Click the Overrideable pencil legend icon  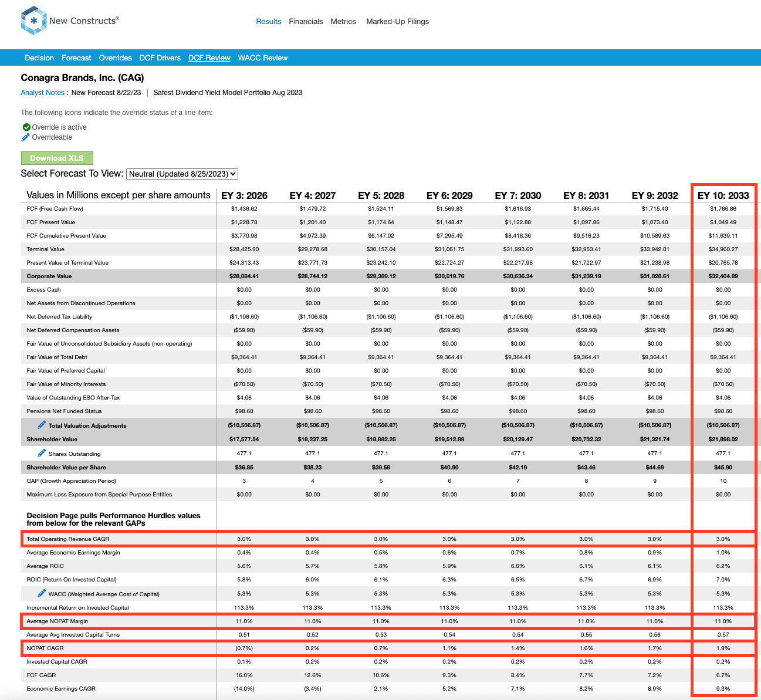point(26,137)
